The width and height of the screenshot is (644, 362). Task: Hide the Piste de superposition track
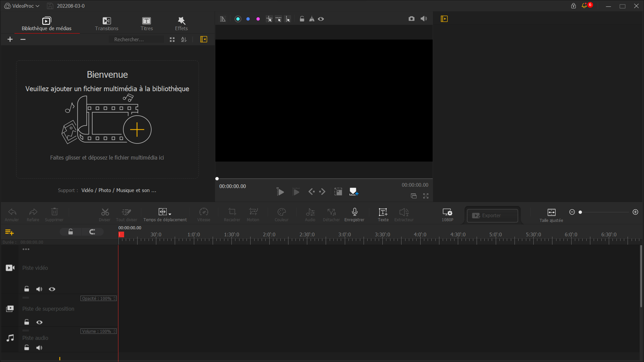(x=39, y=322)
